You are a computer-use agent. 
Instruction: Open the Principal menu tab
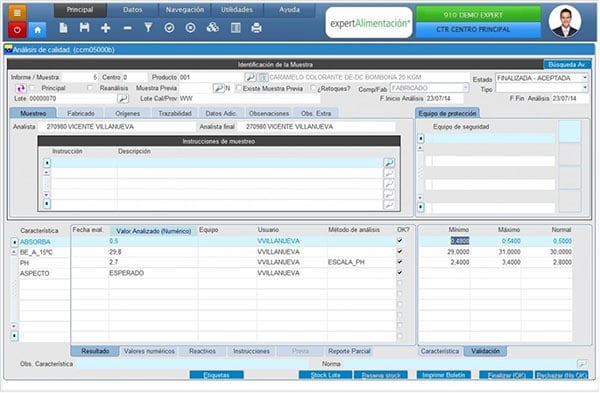click(x=80, y=10)
